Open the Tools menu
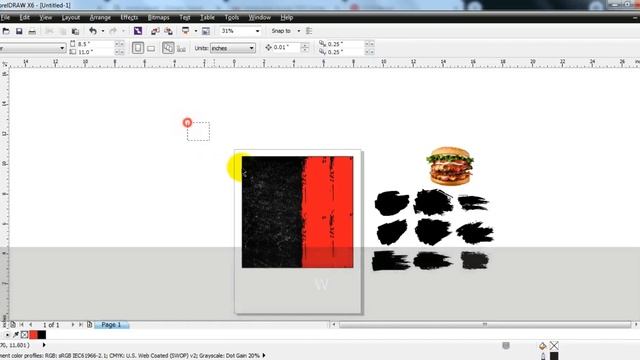The width and height of the screenshot is (640, 360). (x=231, y=18)
